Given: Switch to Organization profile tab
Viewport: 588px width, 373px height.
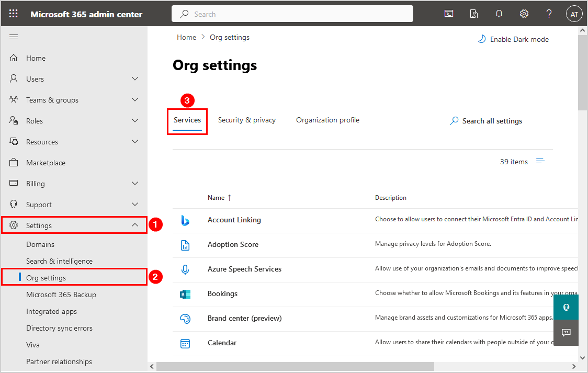Looking at the screenshot, I should [x=327, y=120].
